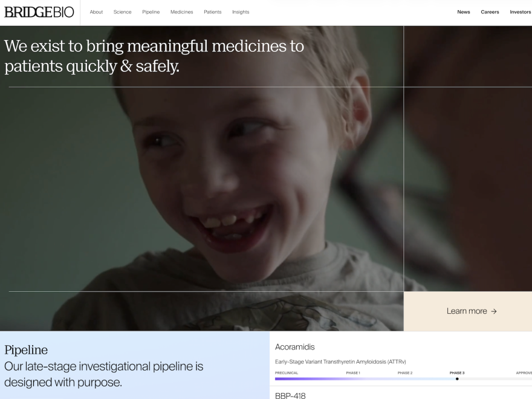Click the Acoramidis pipeline heading
Viewport: 532px width, 399px height.
[x=295, y=347]
